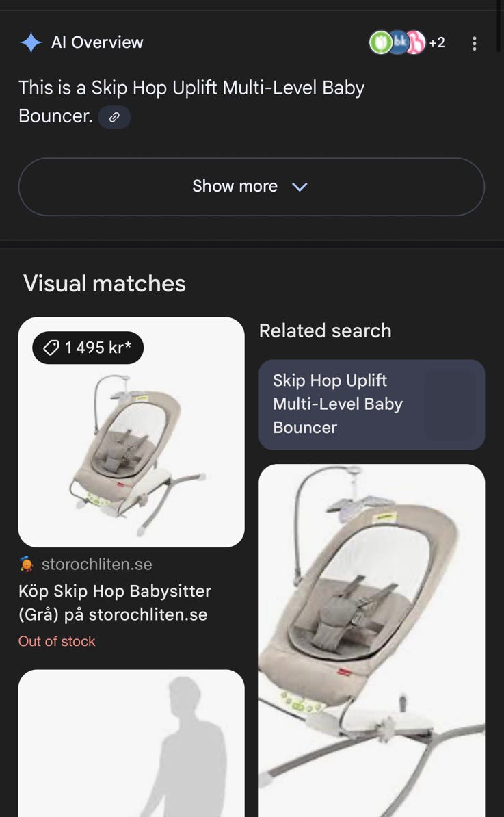504x817 pixels.
Task: Open the large bouncer image result
Action: click(x=372, y=640)
